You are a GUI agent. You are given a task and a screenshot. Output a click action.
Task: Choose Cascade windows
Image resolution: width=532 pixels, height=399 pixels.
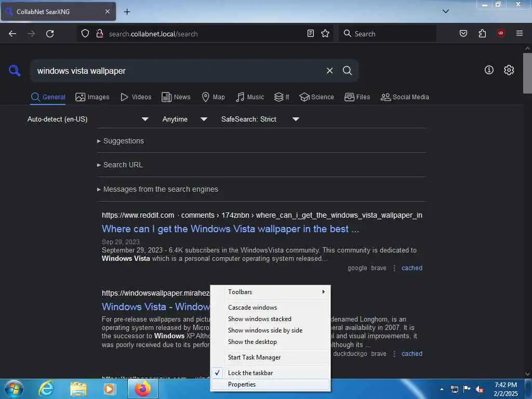click(x=270, y=308)
